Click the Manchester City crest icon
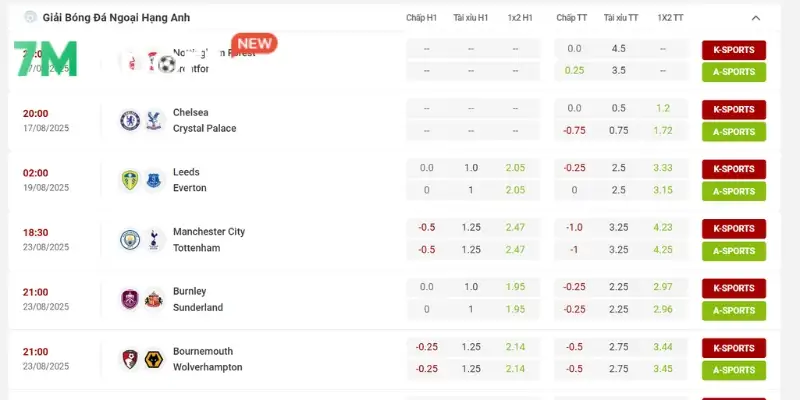This screenshot has width=800, height=400. (x=129, y=240)
